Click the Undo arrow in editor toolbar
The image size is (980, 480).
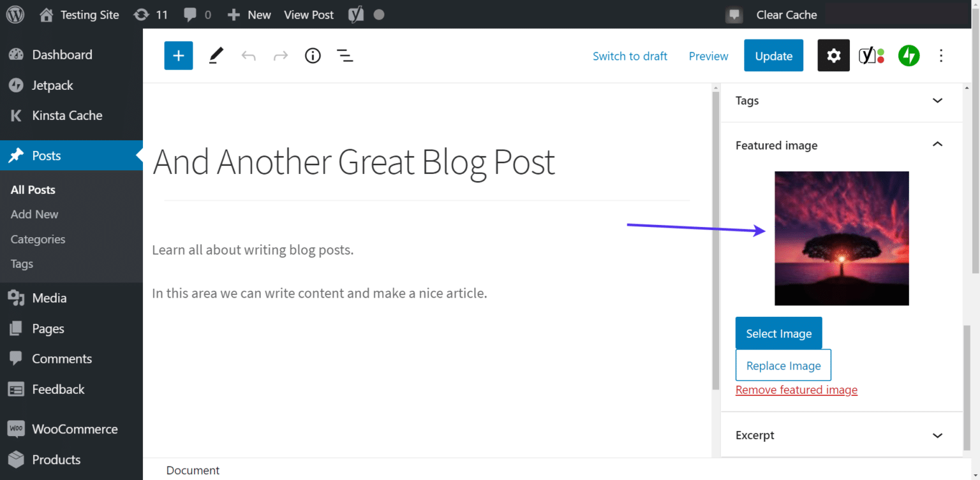click(248, 55)
